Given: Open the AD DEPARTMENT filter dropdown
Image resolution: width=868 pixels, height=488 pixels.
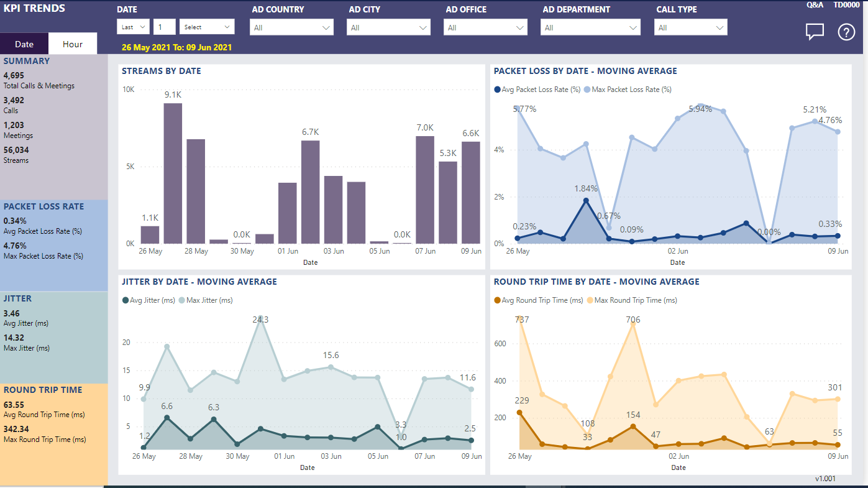Looking at the screenshot, I should click(590, 27).
